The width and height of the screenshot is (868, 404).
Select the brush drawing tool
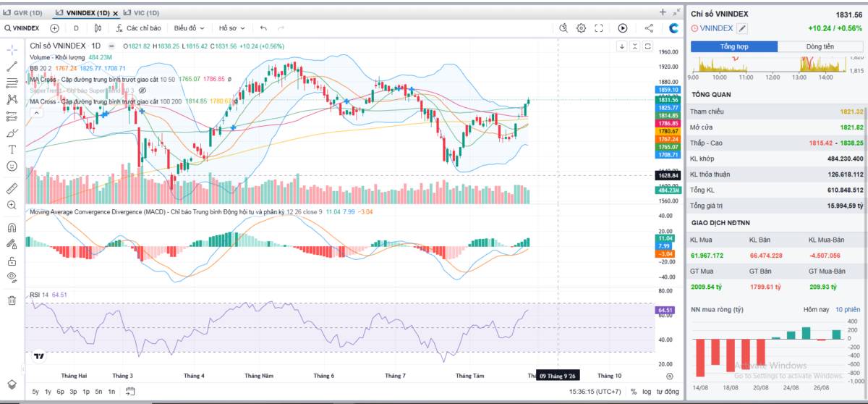coord(12,132)
